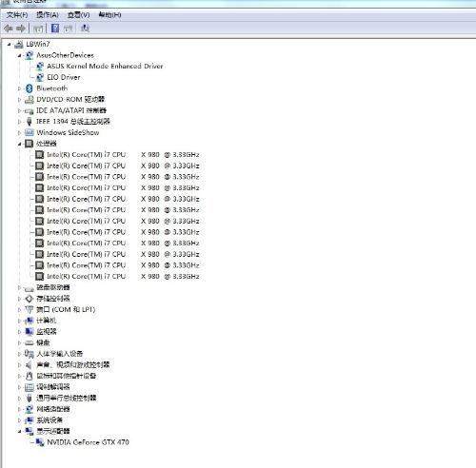Viewport: 476px width, 468px height.
Task: Open the 查看(V) menu
Action: (x=78, y=15)
